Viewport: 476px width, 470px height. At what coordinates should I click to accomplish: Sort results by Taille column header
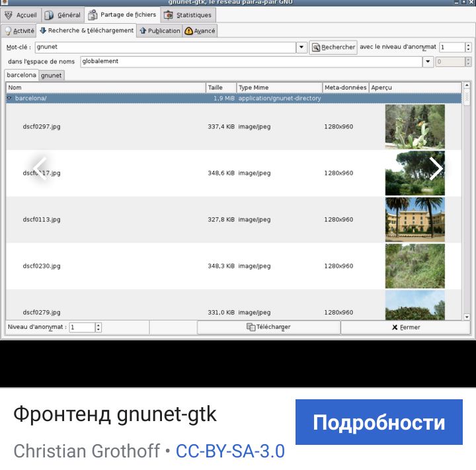point(221,87)
